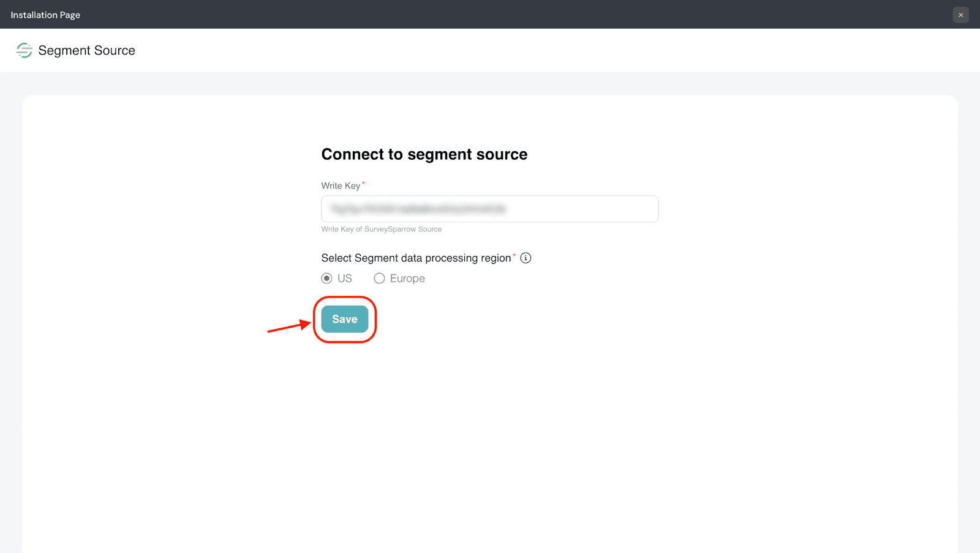Choose the Europe radio button
This screenshot has height=553, width=980.
[x=380, y=279]
